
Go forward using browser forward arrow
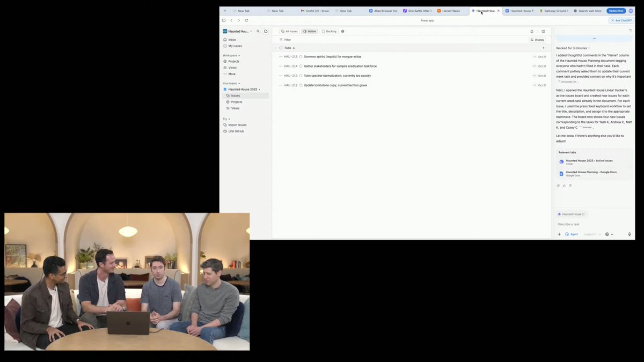[239, 20]
